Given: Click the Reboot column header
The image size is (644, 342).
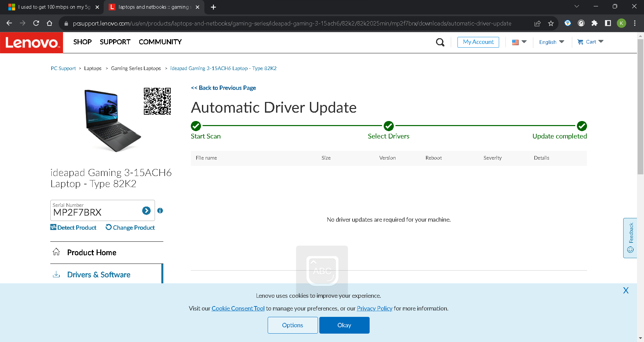Looking at the screenshot, I should [x=434, y=158].
